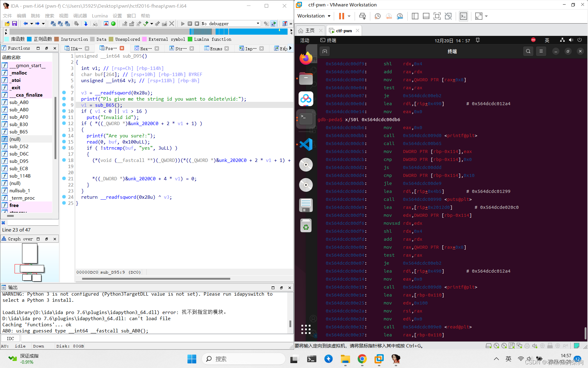Click the IDC button in output panel

click(x=10, y=339)
